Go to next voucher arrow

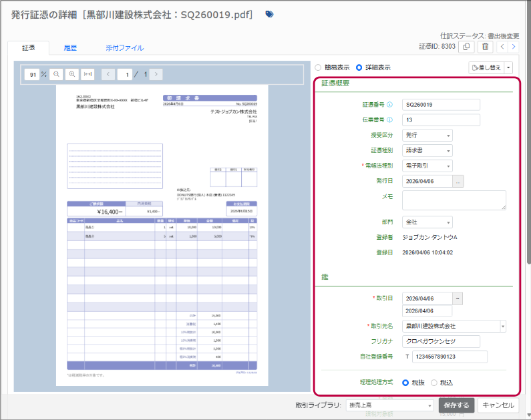tap(514, 47)
